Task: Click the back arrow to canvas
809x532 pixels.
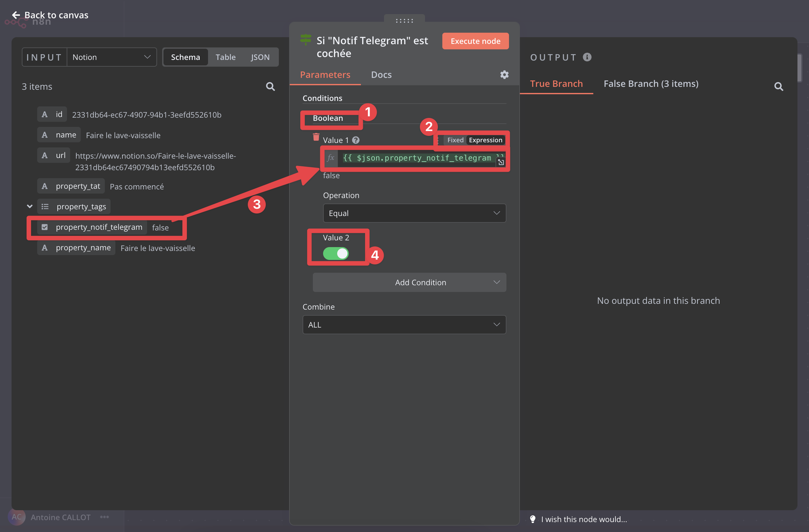Action: point(16,15)
